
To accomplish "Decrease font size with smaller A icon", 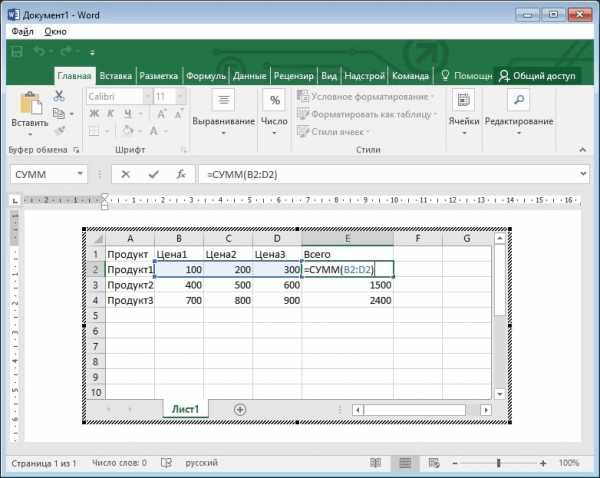I will coord(178,114).
